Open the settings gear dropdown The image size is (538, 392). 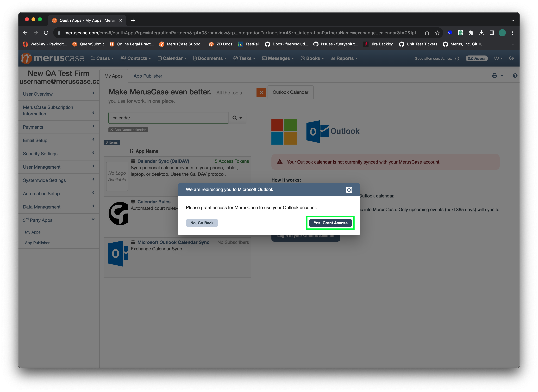[498, 58]
